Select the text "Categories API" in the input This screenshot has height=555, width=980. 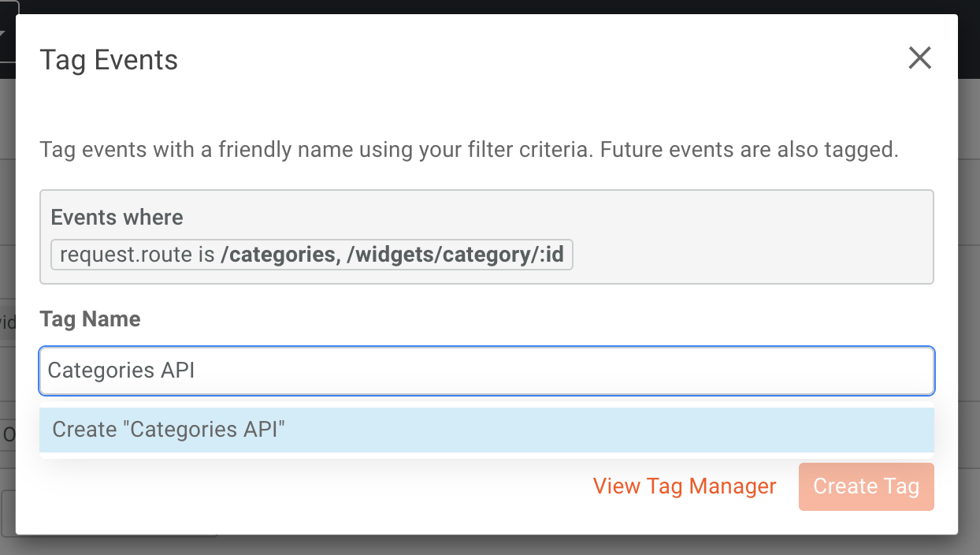tap(120, 371)
